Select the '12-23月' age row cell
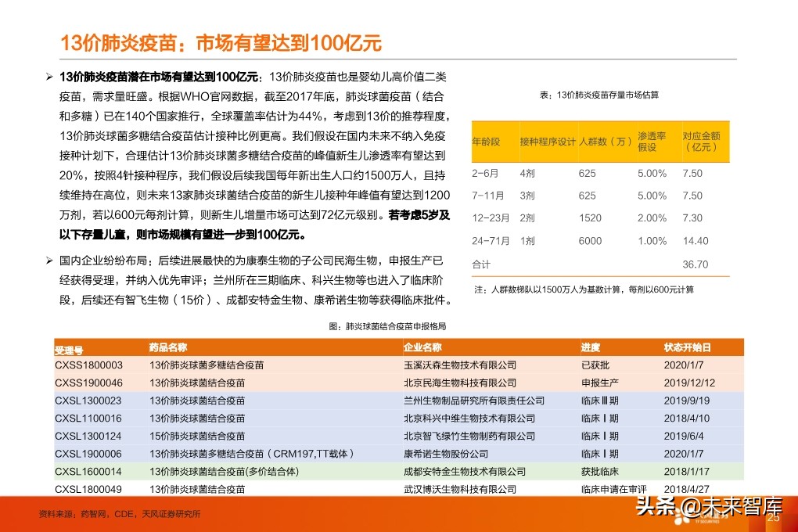 click(x=491, y=218)
